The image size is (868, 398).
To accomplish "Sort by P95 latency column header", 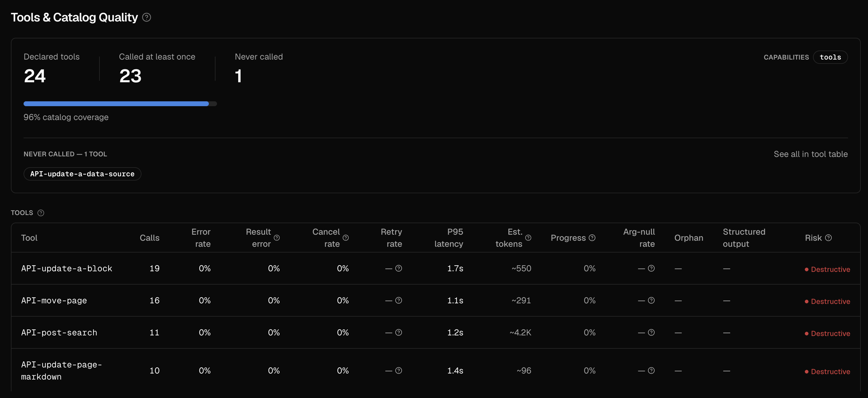I will click(449, 238).
